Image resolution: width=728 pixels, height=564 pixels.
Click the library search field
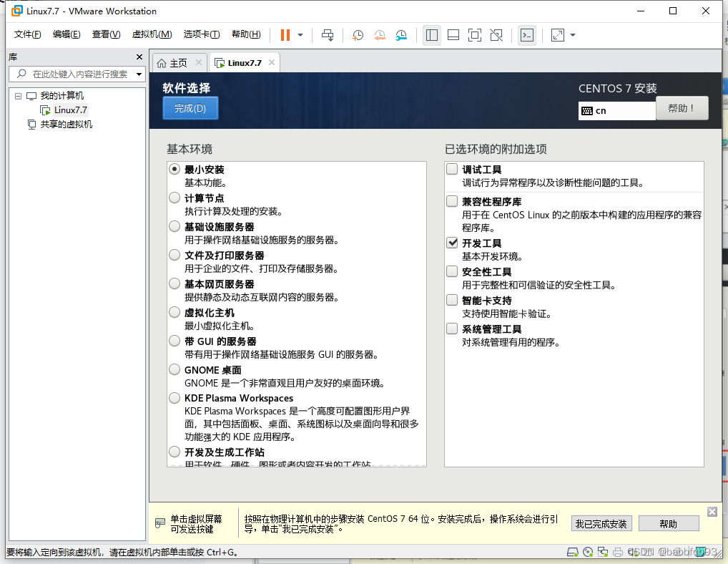77,74
